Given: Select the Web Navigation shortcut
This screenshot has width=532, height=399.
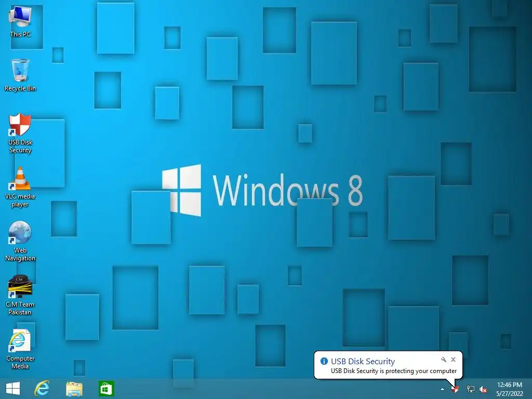Looking at the screenshot, I should pyautogui.click(x=20, y=241).
